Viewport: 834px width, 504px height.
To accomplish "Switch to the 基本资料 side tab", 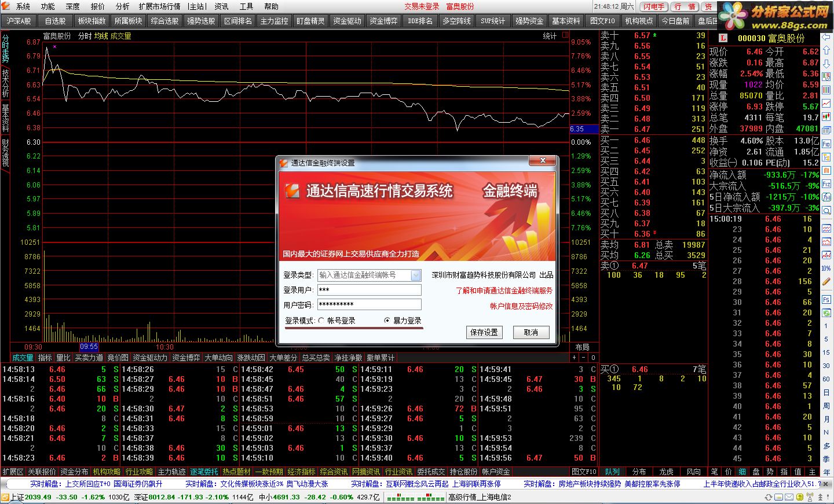I will tap(5, 117).
